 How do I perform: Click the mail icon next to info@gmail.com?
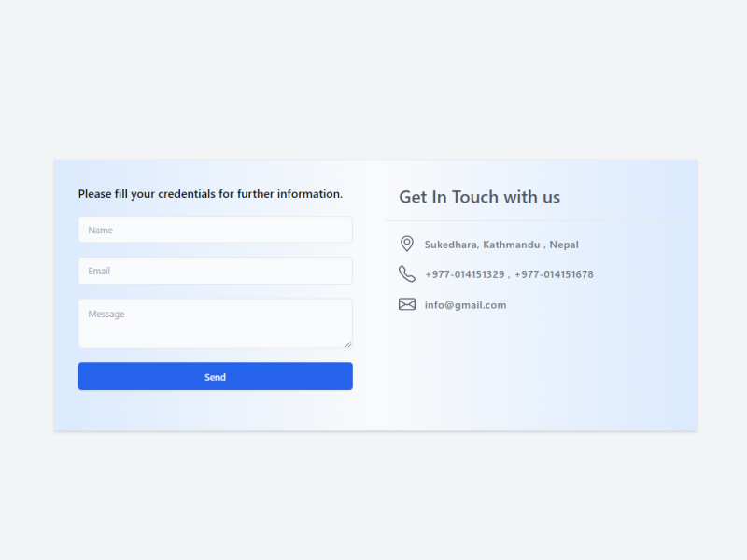coord(406,303)
